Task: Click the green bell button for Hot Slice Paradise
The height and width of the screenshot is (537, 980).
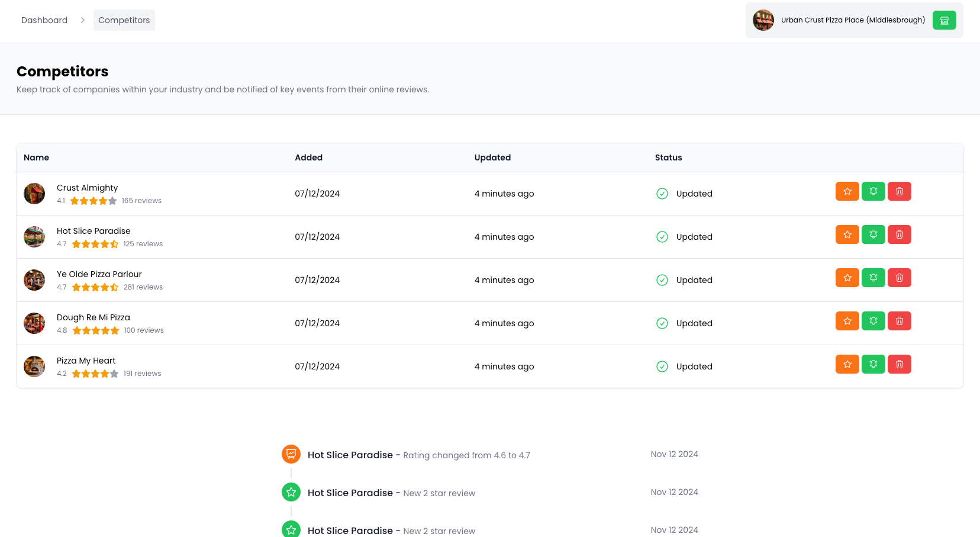Action: [873, 234]
